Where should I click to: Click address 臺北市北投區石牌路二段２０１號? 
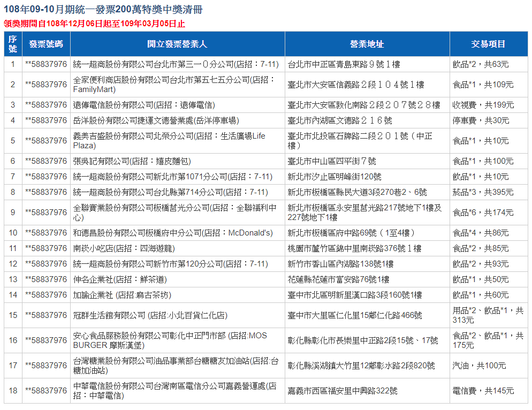click(360, 141)
